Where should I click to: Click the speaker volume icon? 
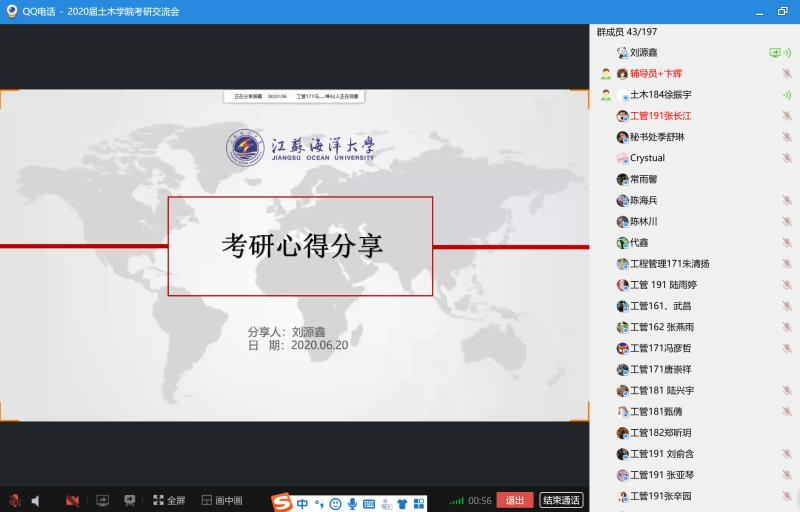click(36, 500)
